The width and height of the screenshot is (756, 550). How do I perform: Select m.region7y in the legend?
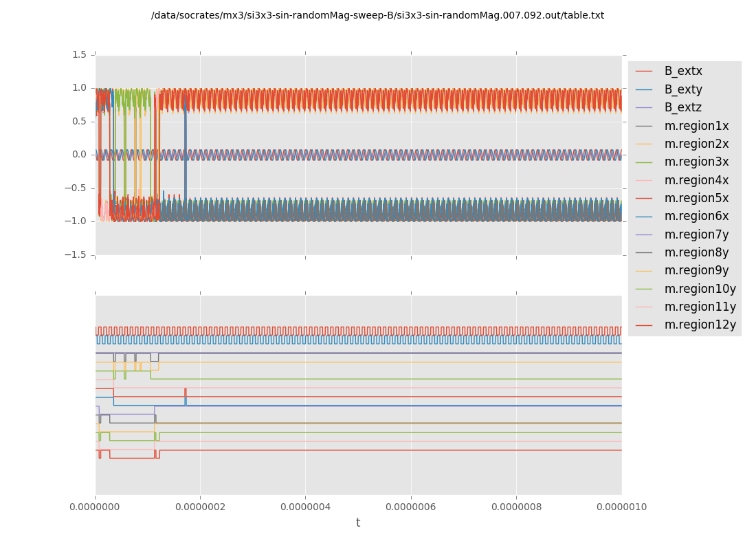[x=696, y=234]
